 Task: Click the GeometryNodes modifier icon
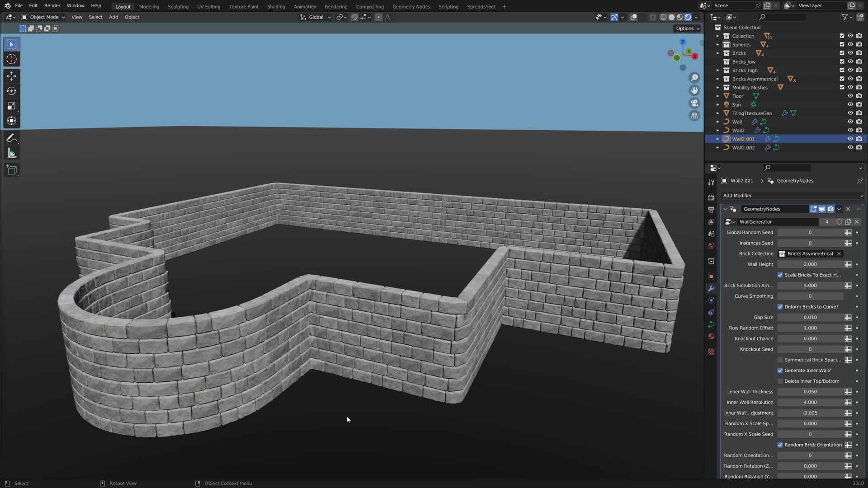point(735,209)
